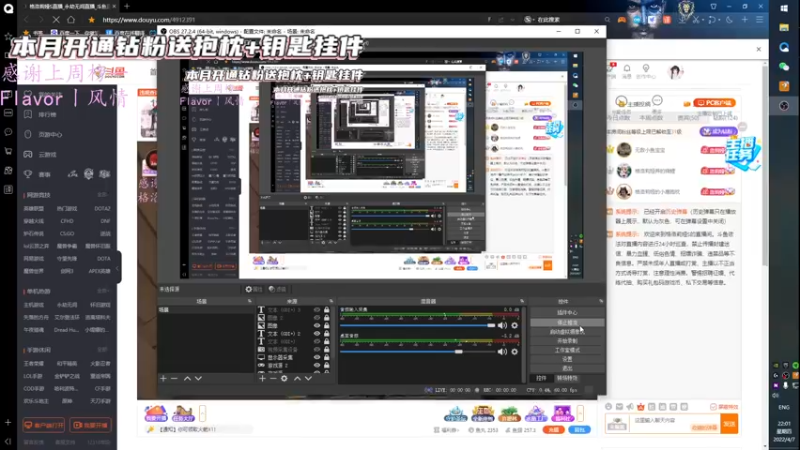Move selected source down in Sources toolbar
800x450 pixels.
pyautogui.click(x=308, y=379)
